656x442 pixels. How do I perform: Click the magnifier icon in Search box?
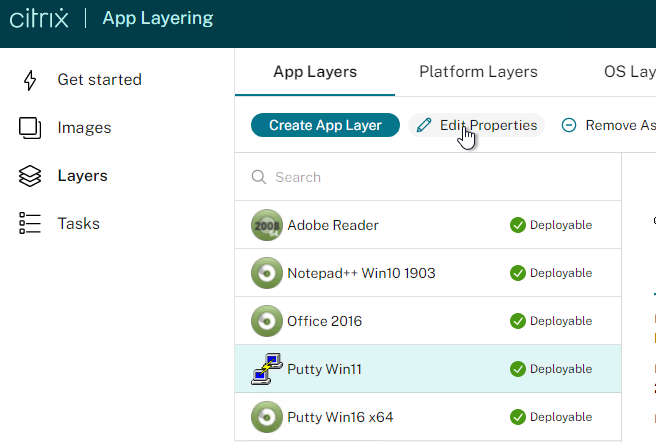point(259,177)
